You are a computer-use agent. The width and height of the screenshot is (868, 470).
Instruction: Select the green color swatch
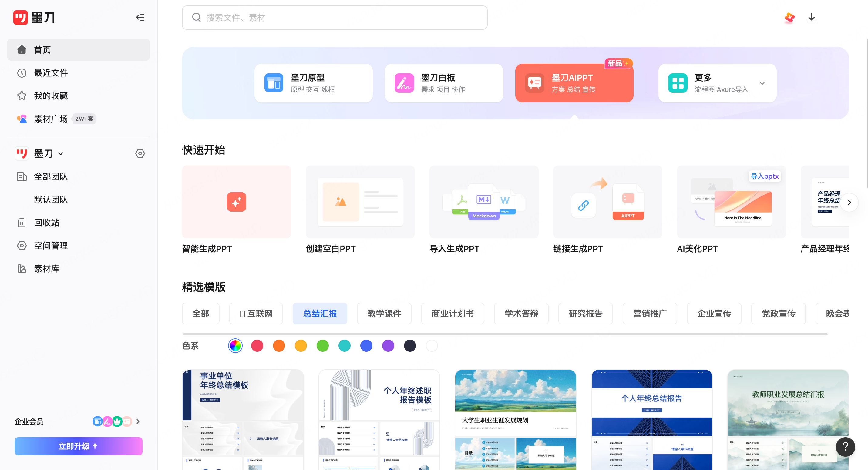click(x=322, y=346)
